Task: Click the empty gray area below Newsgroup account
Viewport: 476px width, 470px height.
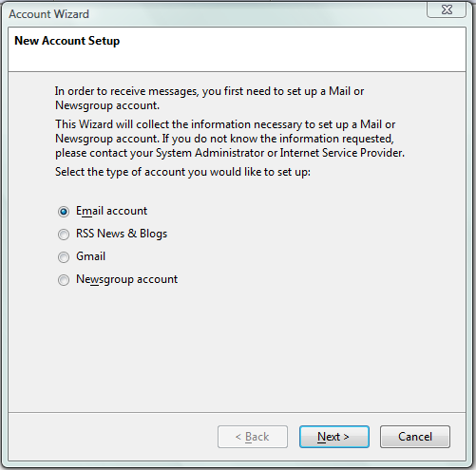Action: tap(238, 348)
